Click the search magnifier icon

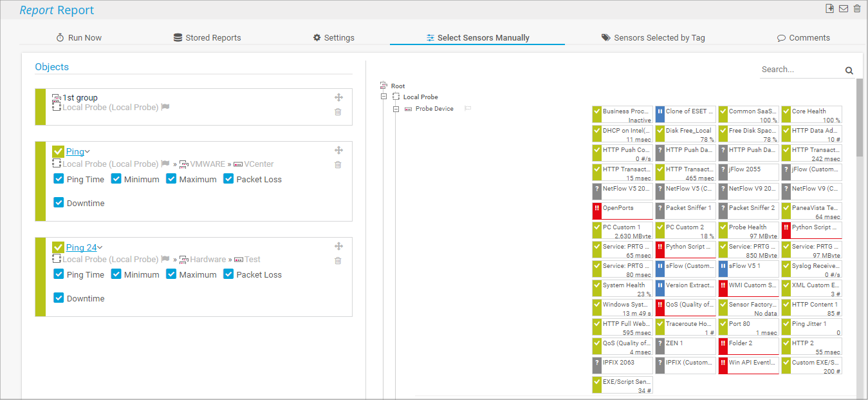(x=849, y=71)
